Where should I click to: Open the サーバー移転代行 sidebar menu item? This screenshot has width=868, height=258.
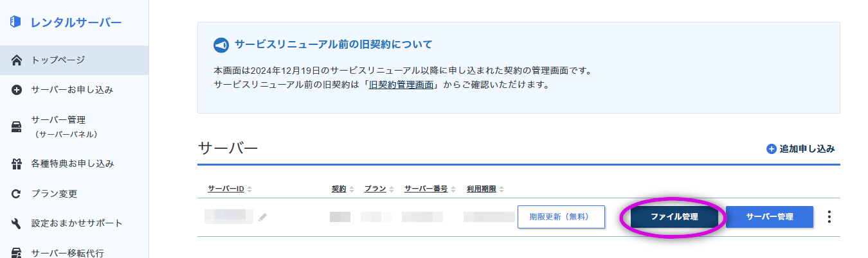pos(68,252)
